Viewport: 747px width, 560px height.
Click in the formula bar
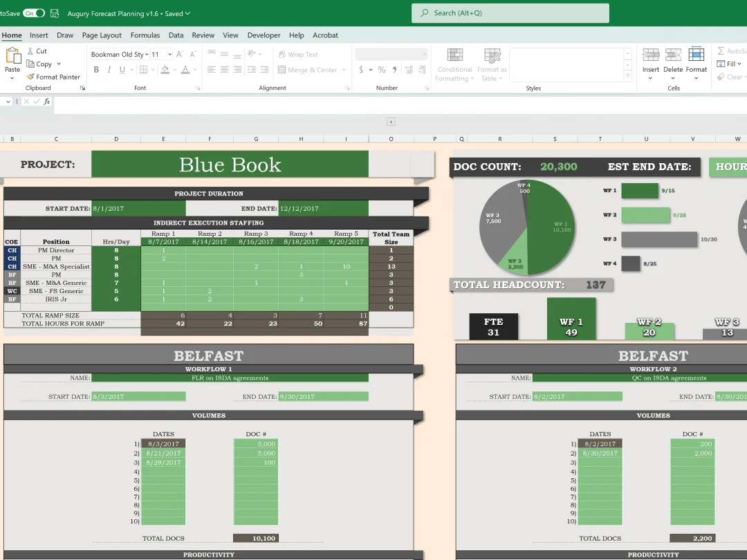click(400, 105)
